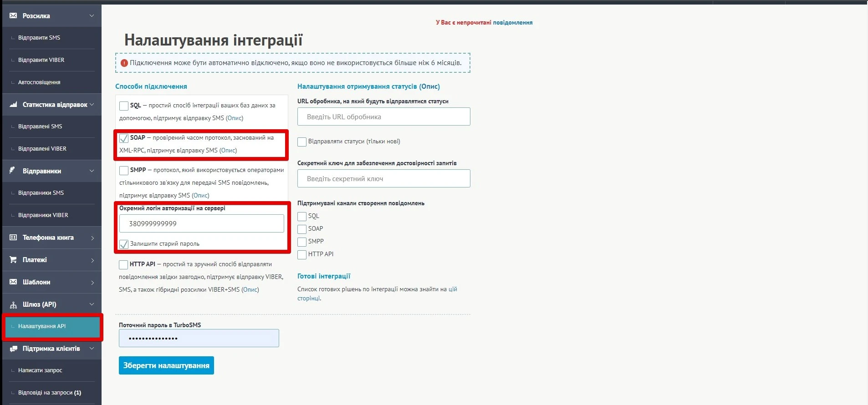Click the envelope icon beside Розсилка

point(13,16)
